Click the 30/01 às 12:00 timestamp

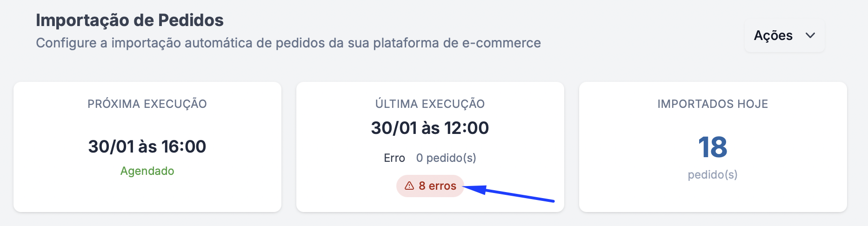point(430,128)
